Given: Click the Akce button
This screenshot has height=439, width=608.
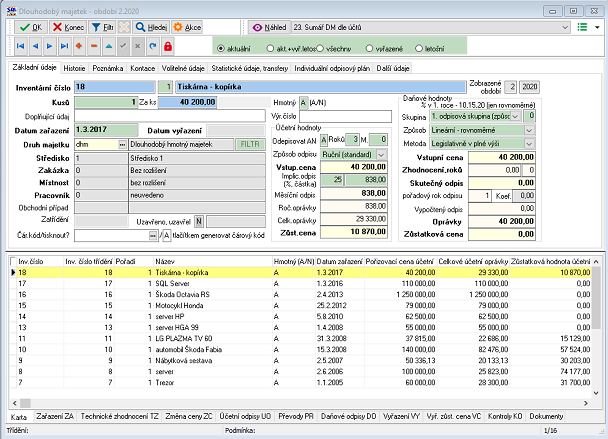Looking at the screenshot, I should point(187,27).
